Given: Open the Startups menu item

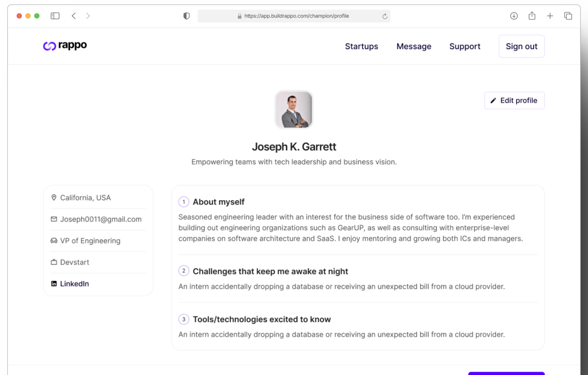Looking at the screenshot, I should (x=361, y=46).
